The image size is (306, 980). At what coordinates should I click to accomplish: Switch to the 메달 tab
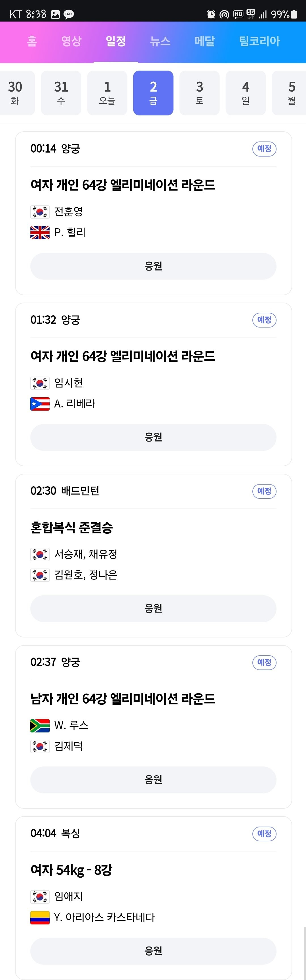click(x=205, y=41)
